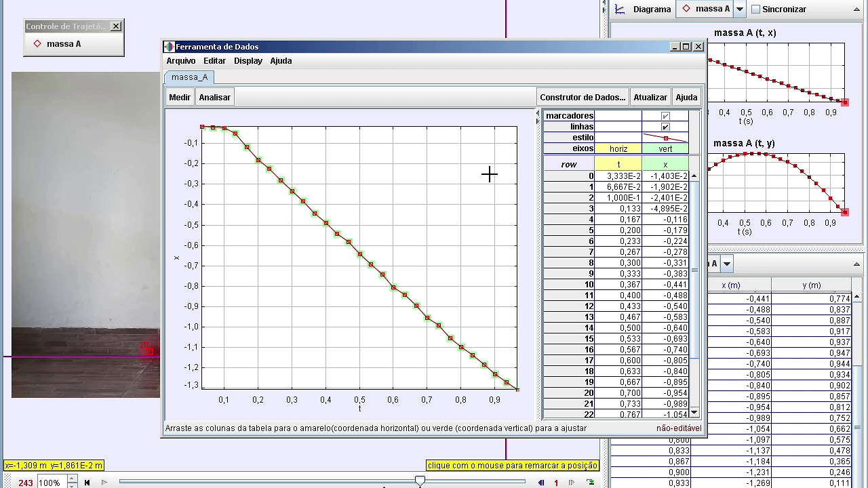Click the Atualizar button
Viewport: 868px width, 488px height.
click(x=650, y=97)
